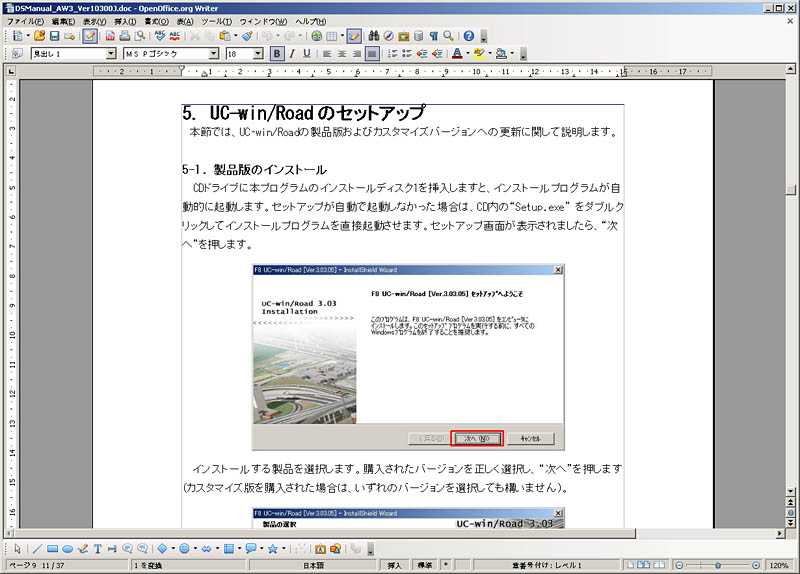Expand Font Color dropdown arrow
The image size is (800, 574).
point(467,54)
